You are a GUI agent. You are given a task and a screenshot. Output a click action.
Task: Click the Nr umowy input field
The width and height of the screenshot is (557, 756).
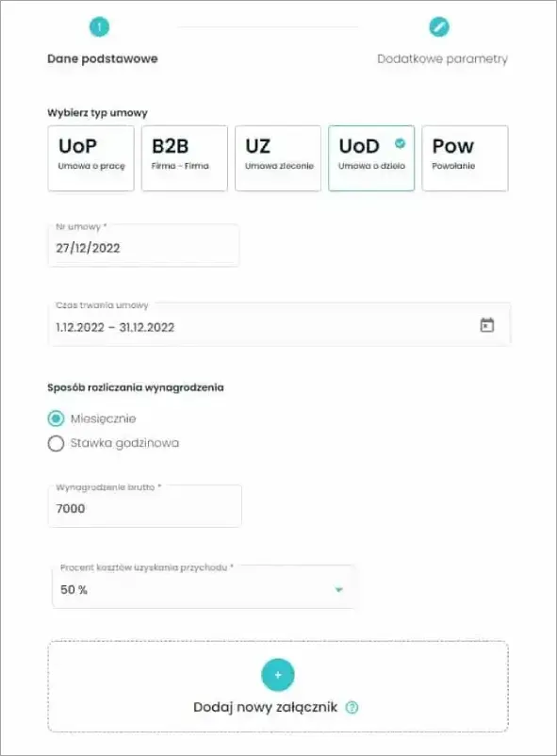143,246
